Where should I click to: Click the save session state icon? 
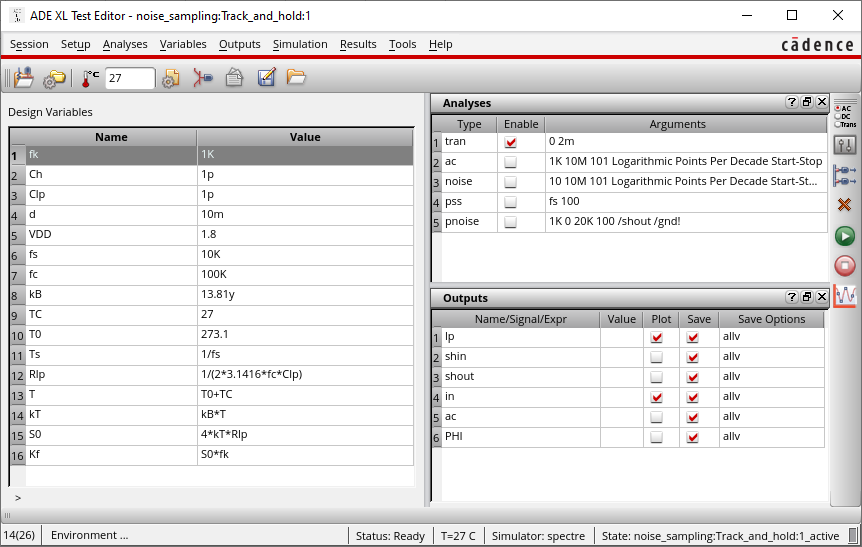(x=24, y=78)
